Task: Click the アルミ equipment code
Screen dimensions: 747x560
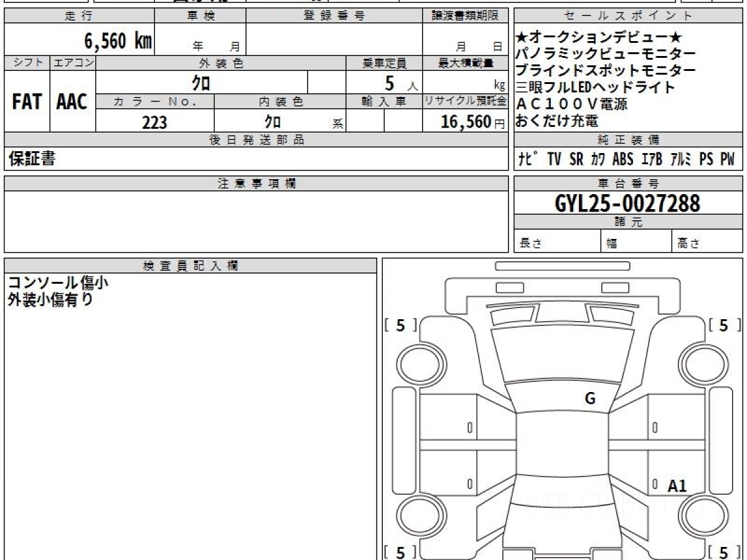Action: click(x=680, y=159)
